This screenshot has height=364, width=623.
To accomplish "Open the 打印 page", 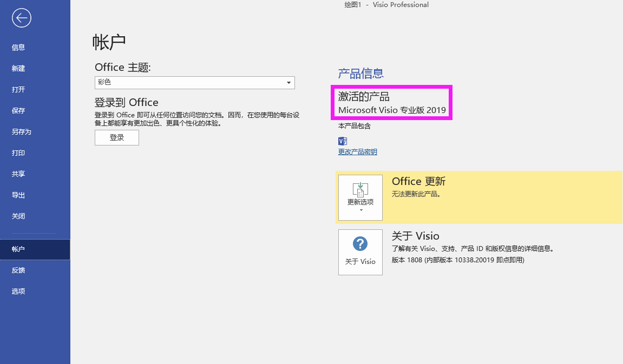I will pyautogui.click(x=19, y=153).
